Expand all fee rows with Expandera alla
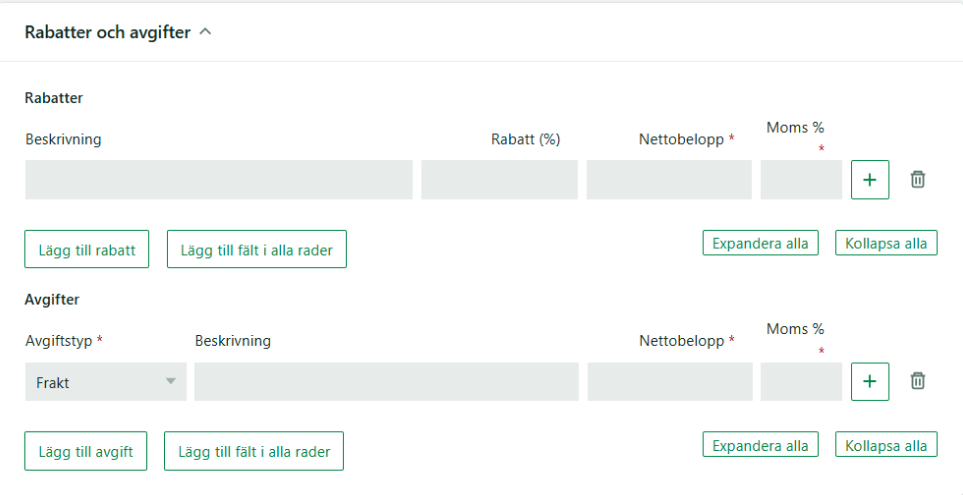The image size is (963, 495). coord(760,444)
